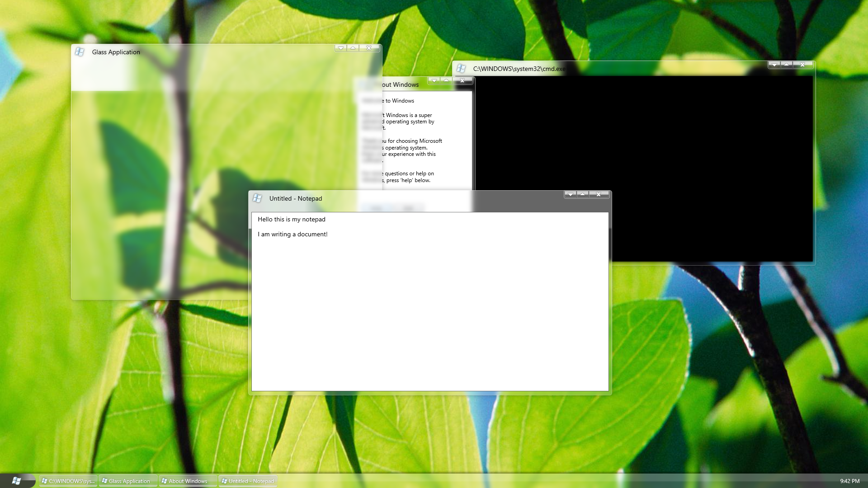The image size is (868, 488).
Task: Click the 9:42 PM taskbar clock
Action: [x=850, y=481]
